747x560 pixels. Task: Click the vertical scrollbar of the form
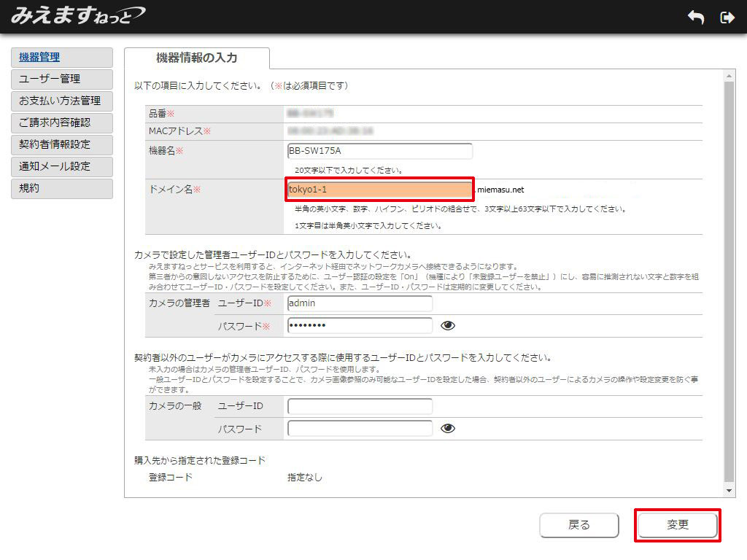729,277
